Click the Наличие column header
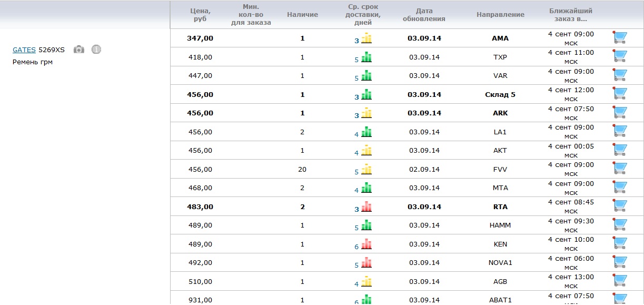Image resolution: width=644 pixels, height=305 pixels. [302, 15]
